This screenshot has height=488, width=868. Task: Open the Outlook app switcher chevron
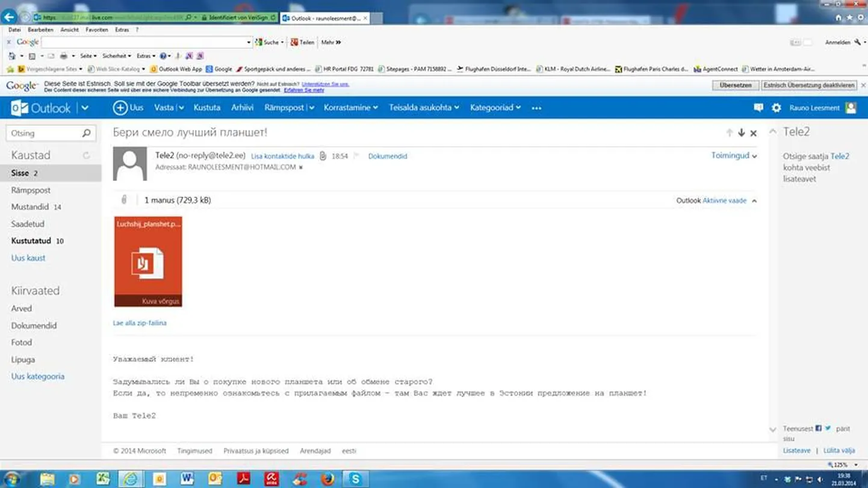[85, 108]
